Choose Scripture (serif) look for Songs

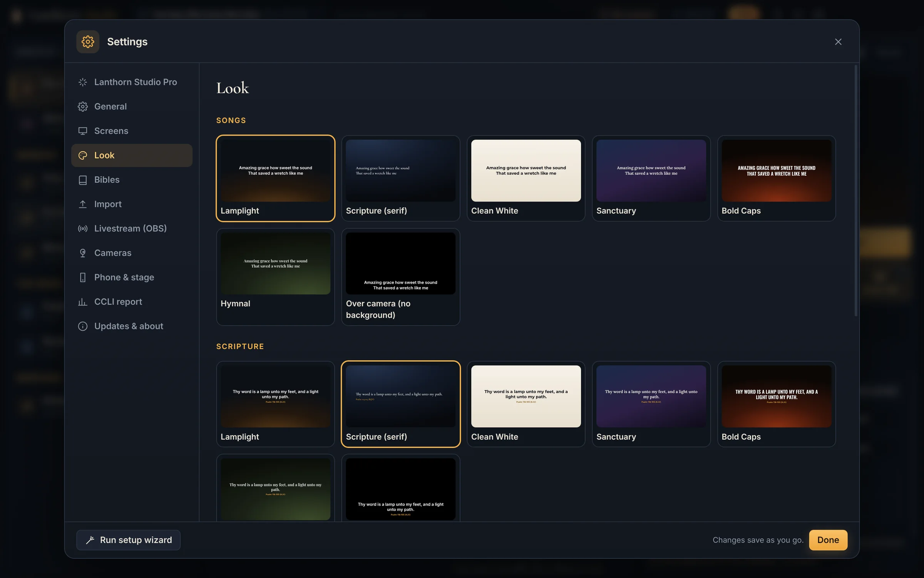click(x=401, y=178)
